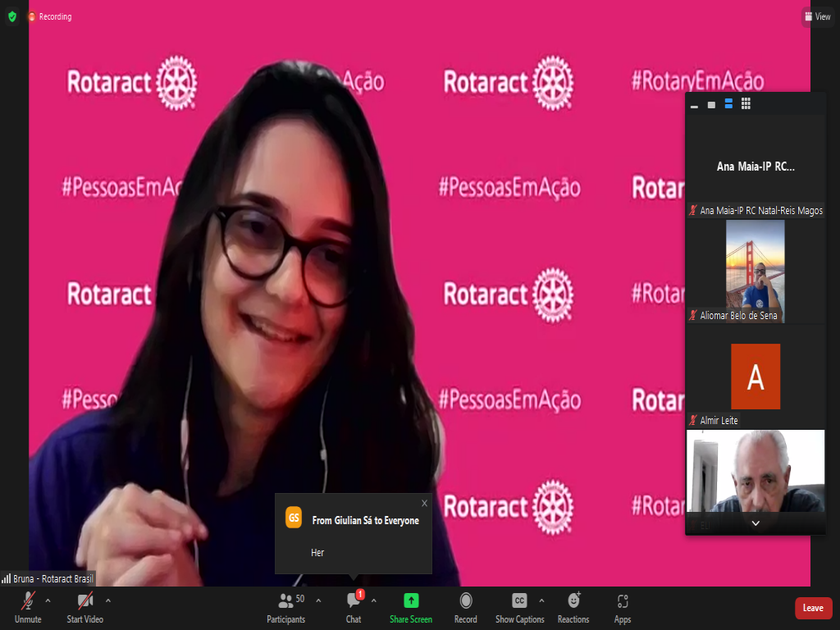
Task: Open the View menu
Action: point(818,16)
